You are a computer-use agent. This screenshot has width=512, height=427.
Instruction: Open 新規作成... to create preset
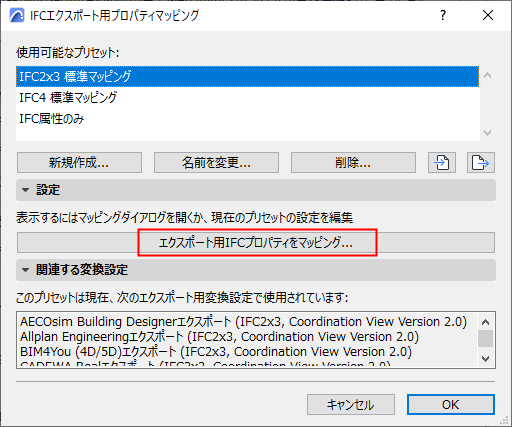click(79, 163)
